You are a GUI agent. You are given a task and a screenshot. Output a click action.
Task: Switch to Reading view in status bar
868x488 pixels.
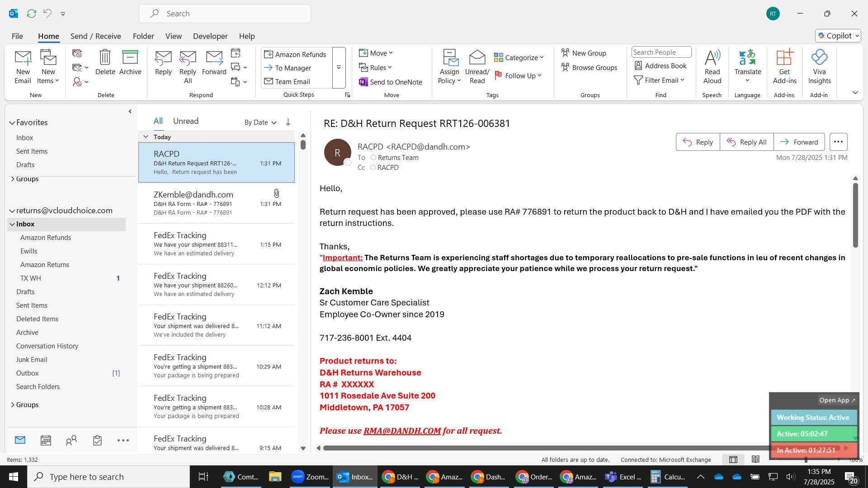(755, 460)
